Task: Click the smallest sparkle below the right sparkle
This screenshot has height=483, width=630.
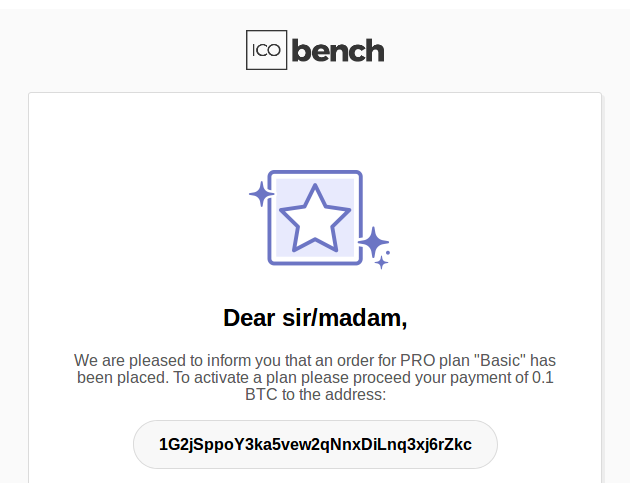Action: pos(381,263)
